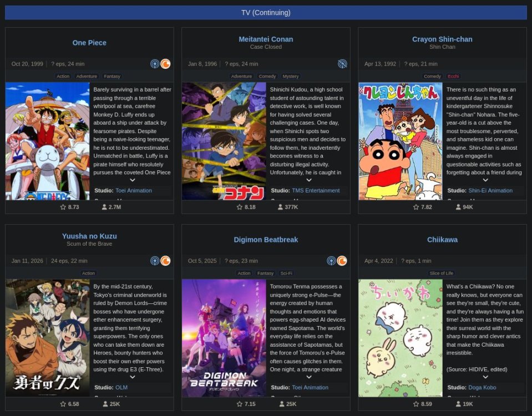Open the Yuusha no Kuzu title link
The width and height of the screenshot is (532, 416).
89,236
